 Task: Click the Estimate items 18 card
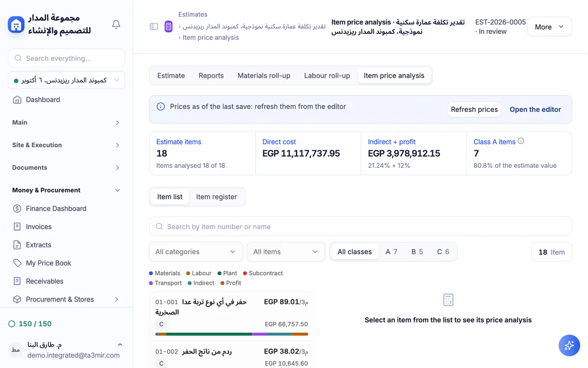pyautogui.click(x=202, y=153)
